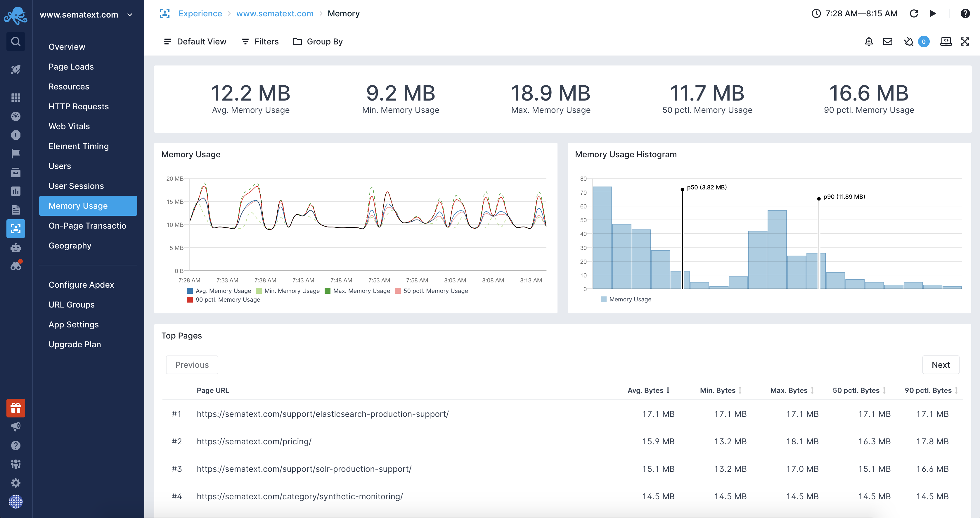Click the refresh icon in top bar

pos(914,13)
